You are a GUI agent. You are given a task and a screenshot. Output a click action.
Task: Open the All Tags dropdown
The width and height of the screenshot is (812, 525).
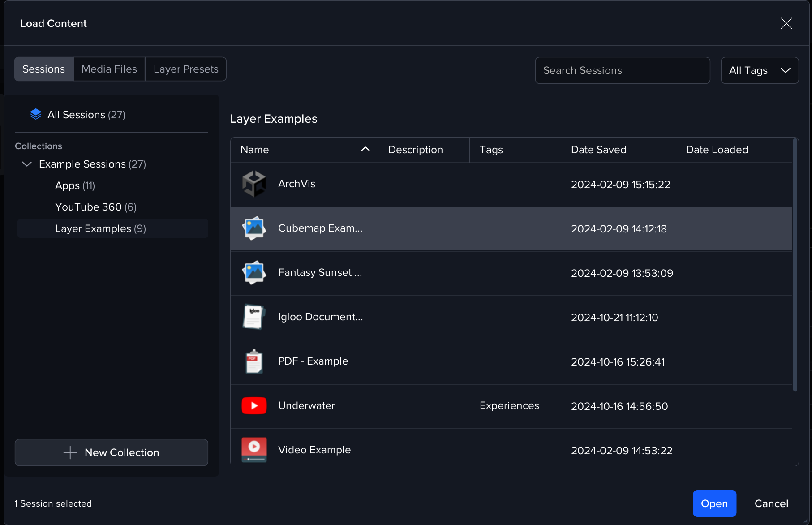(760, 70)
